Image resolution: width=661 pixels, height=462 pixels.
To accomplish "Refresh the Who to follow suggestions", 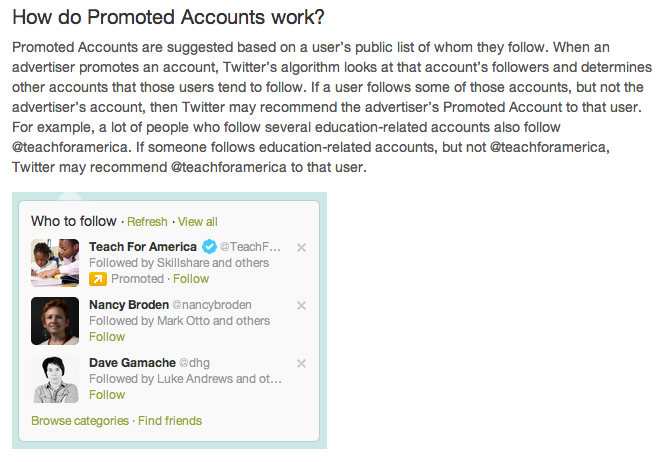I will [147, 222].
